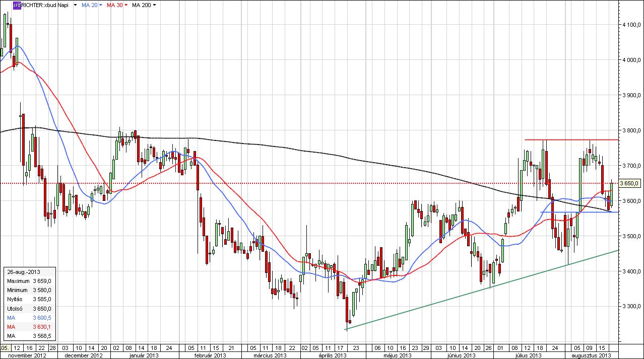Image resolution: width=644 pixels, height=359 pixels.
Task: Click the 4 000,0 price axis label
Action: (x=631, y=59)
